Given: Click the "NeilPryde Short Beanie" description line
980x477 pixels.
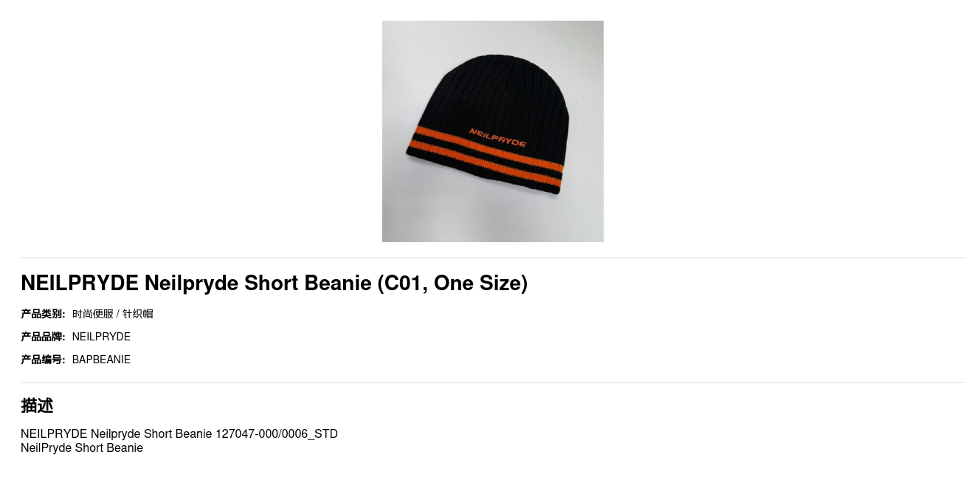Looking at the screenshot, I should [82, 447].
